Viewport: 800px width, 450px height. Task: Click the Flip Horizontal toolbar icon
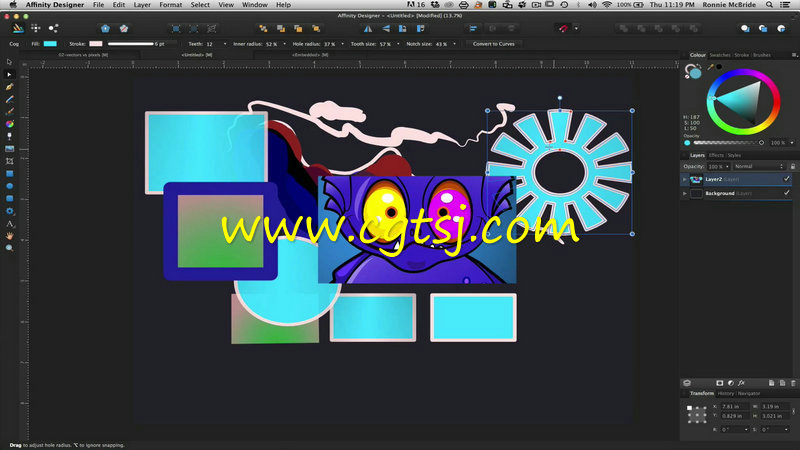(368, 29)
